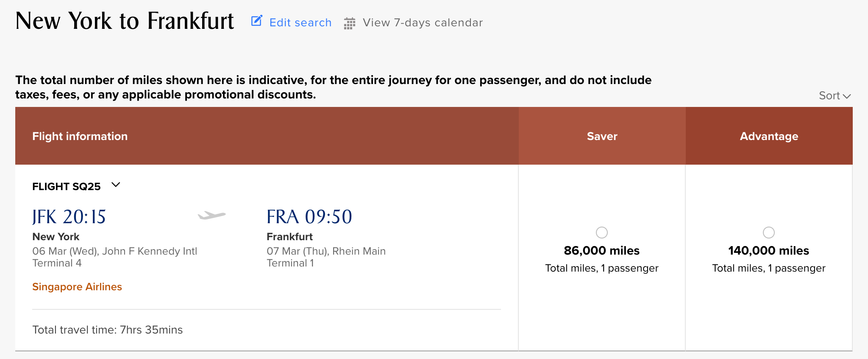Click the Edit search pencil icon
Image resolution: width=868 pixels, height=359 pixels.
click(256, 21)
